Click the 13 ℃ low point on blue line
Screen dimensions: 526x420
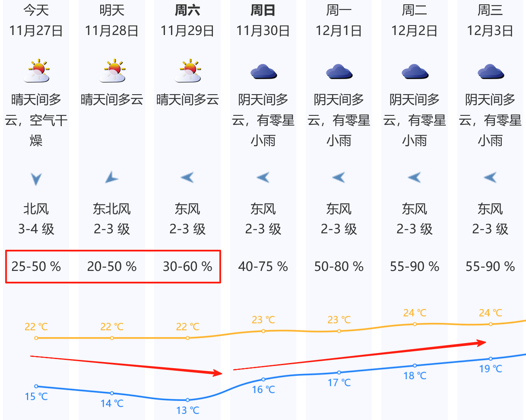(187, 400)
